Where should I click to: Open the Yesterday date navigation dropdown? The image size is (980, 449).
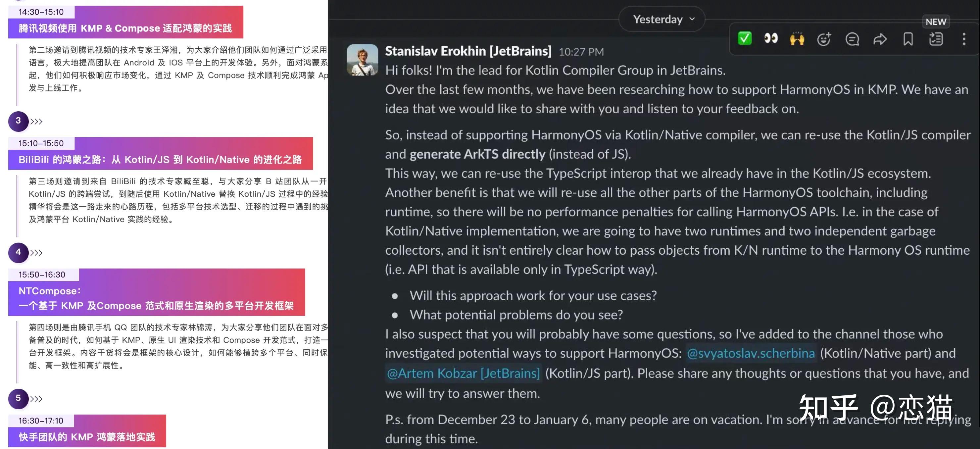click(x=661, y=19)
